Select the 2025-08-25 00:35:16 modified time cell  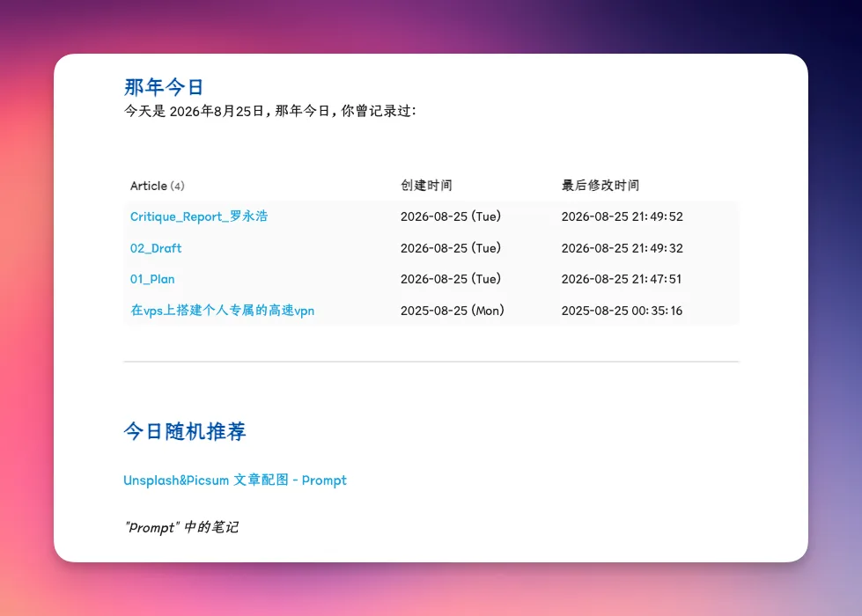tap(622, 311)
